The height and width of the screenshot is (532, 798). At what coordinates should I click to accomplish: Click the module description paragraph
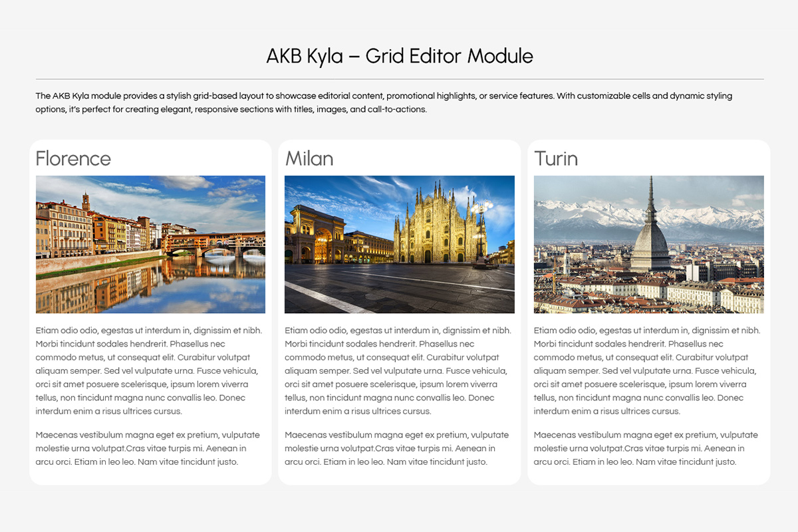[384, 102]
